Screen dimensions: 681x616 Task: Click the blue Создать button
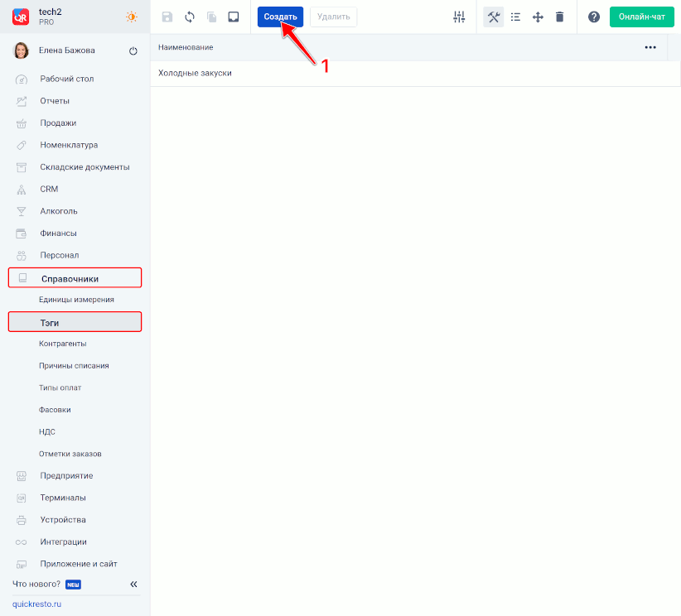(x=280, y=17)
